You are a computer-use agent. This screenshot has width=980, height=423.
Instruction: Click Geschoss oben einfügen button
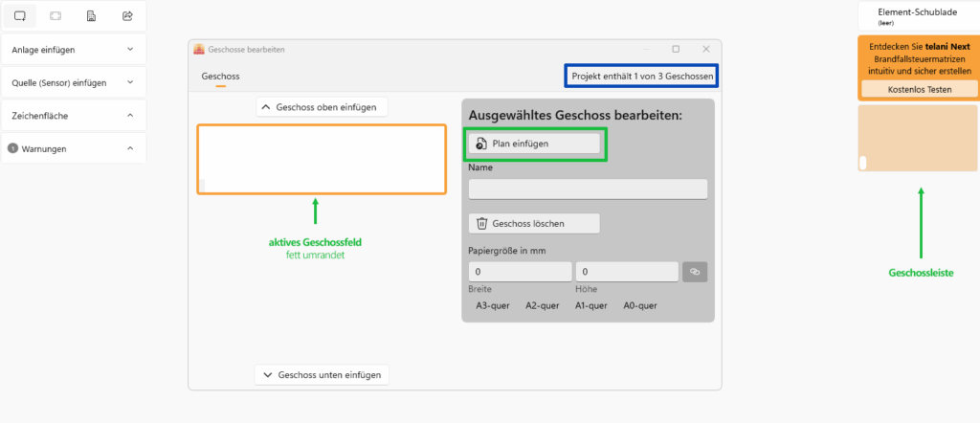pyautogui.click(x=323, y=107)
